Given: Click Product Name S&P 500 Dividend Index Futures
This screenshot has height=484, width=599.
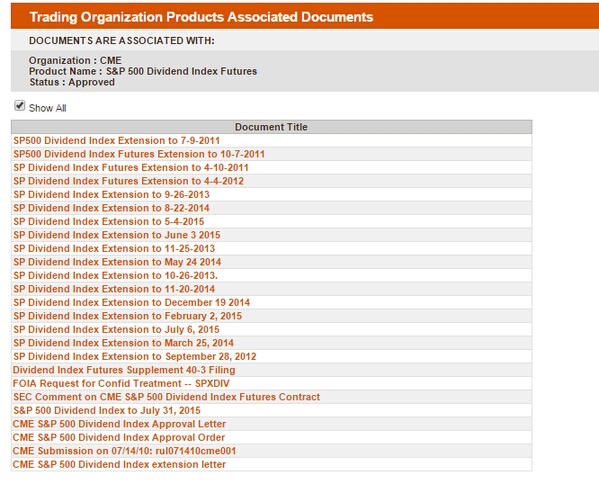Looking at the screenshot, I should coord(143,71).
